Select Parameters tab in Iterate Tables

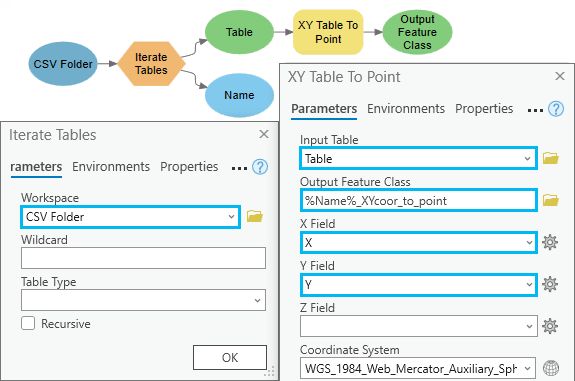click(36, 167)
